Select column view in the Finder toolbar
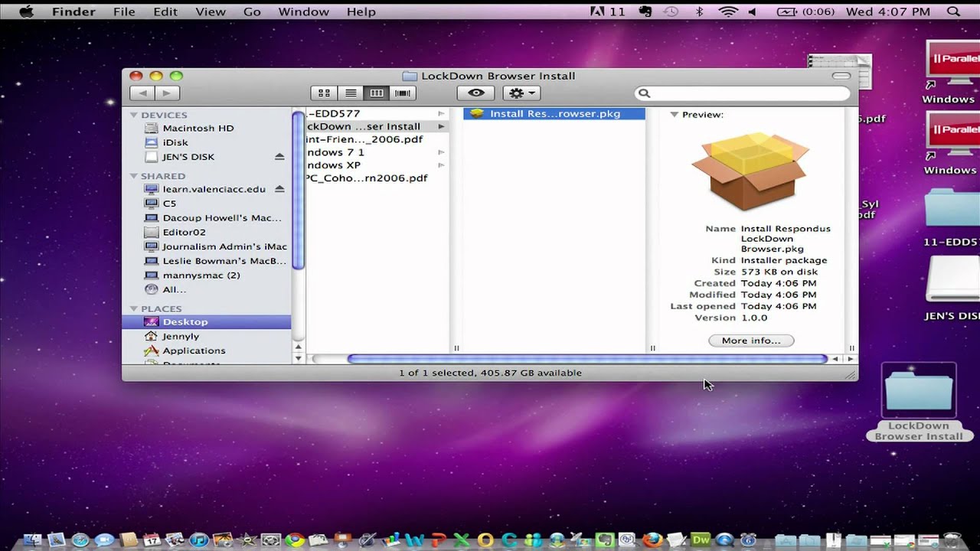Screen dimensions: 980x551 coord(377,93)
